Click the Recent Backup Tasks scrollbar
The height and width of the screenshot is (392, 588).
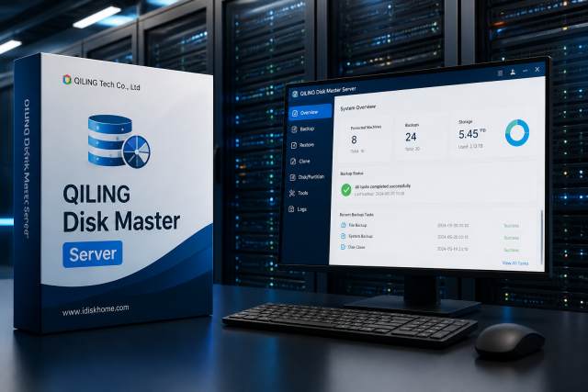click(x=541, y=236)
